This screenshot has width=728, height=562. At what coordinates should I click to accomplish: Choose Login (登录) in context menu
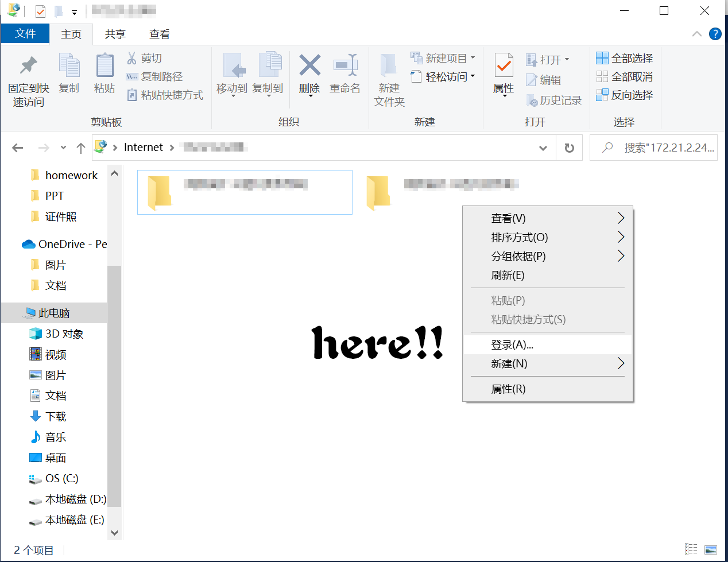(547, 344)
